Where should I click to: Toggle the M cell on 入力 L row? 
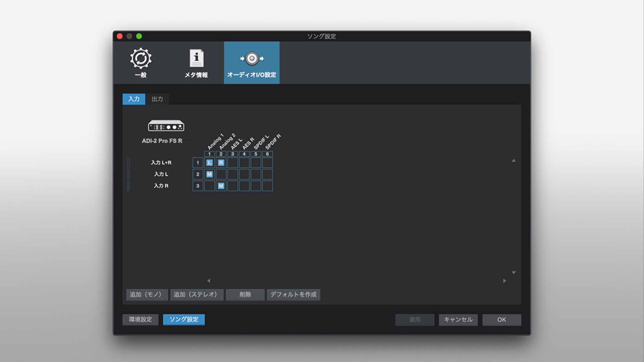point(209,174)
